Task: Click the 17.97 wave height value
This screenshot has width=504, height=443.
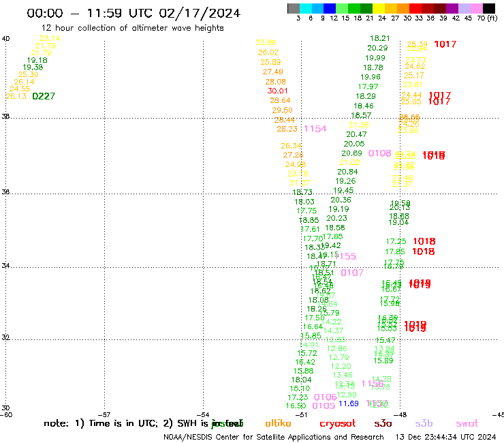Action: tap(368, 87)
